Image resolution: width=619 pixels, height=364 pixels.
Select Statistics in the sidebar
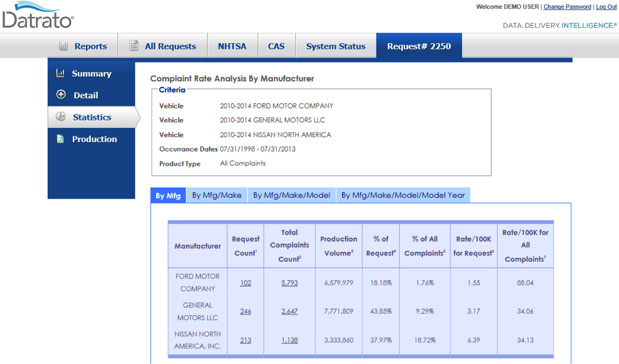coord(93,117)
